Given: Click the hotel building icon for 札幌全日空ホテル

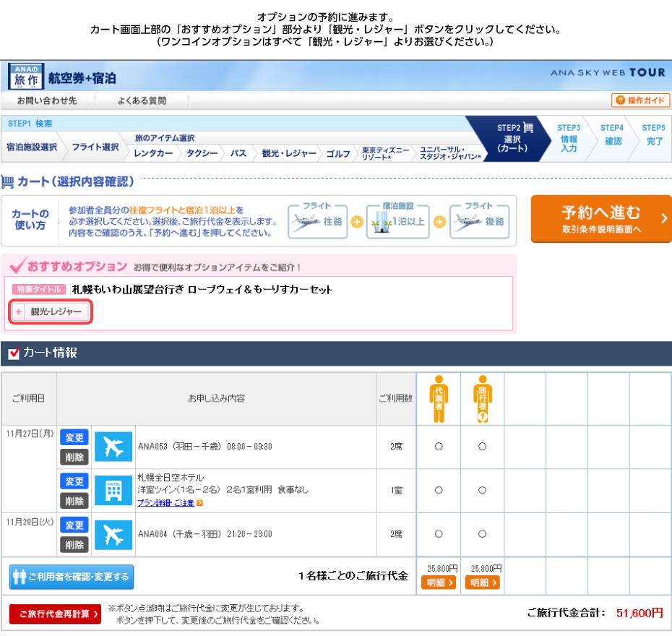Looking at the screenshot, I should click(113, 491).
